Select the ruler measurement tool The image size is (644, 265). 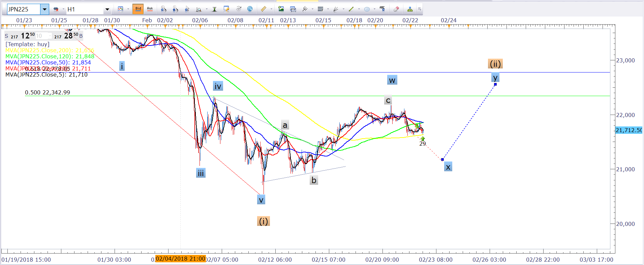263,9
